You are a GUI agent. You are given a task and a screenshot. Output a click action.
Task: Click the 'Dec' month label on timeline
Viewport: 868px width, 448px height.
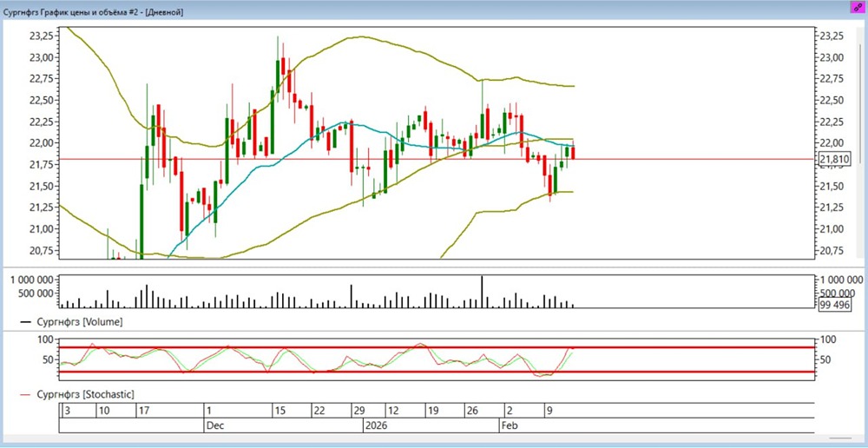214,425
